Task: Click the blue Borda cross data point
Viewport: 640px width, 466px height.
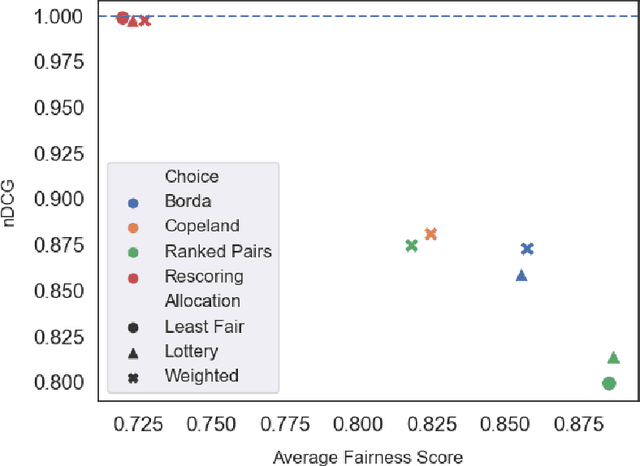Action: coord(527,249)
